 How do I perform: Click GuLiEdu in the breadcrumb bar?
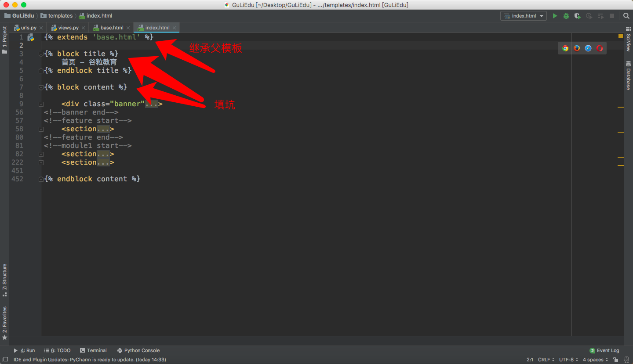click(x=19, y=16)
